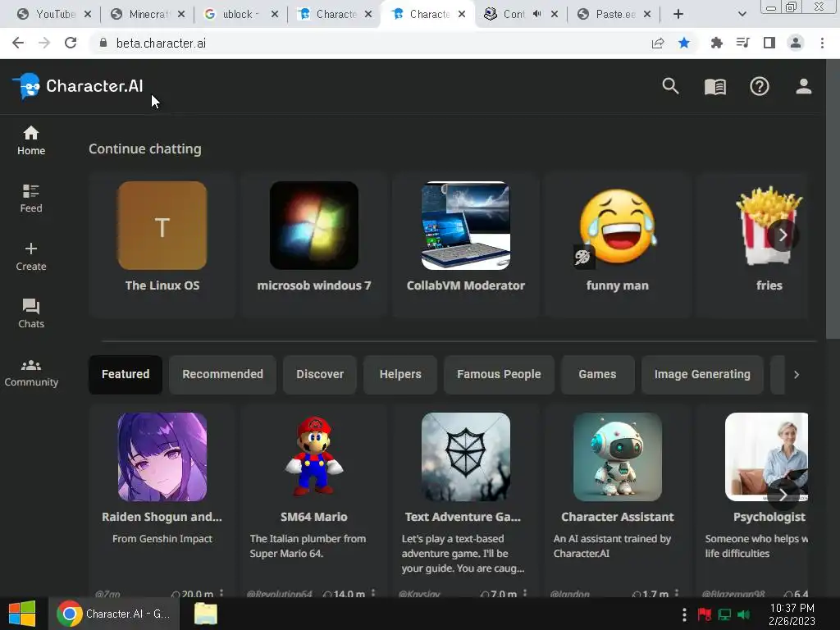Open Chrome three-dot menu
This screenshot has height=630, width=840.
[x=822, y=43]
